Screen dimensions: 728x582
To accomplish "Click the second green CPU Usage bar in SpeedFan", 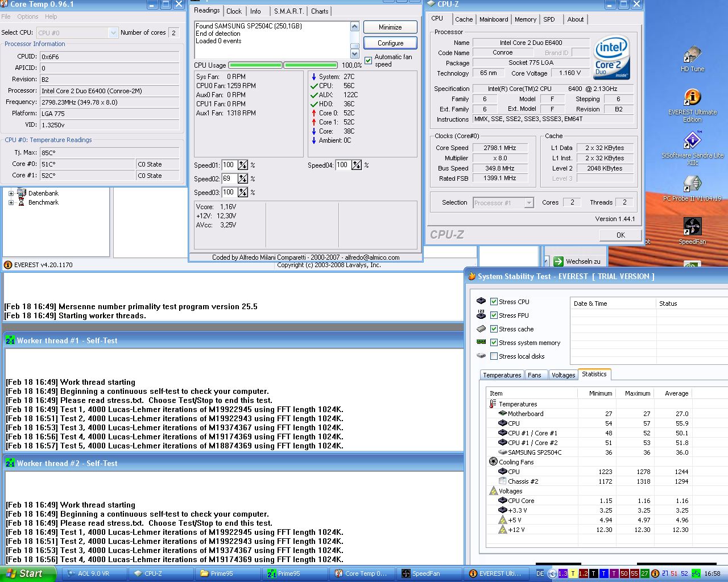I will (310, 65).
